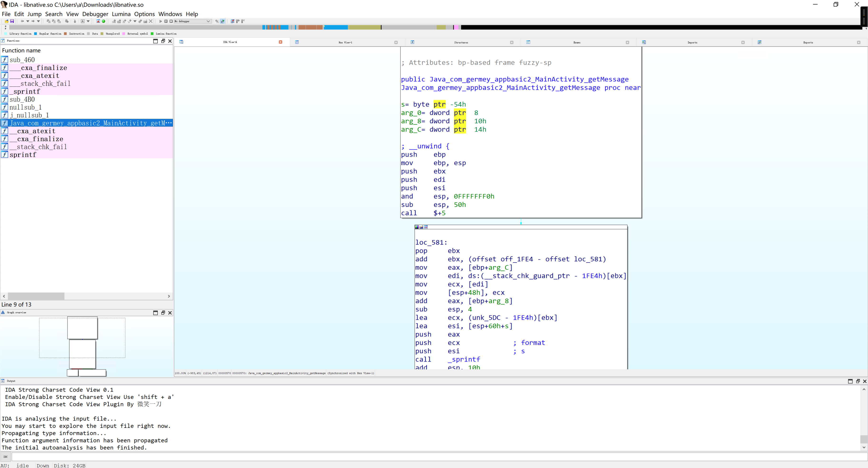Click the jump down arrow icon
The width and height of the screenshot is (868, 468).
(75, 21)
